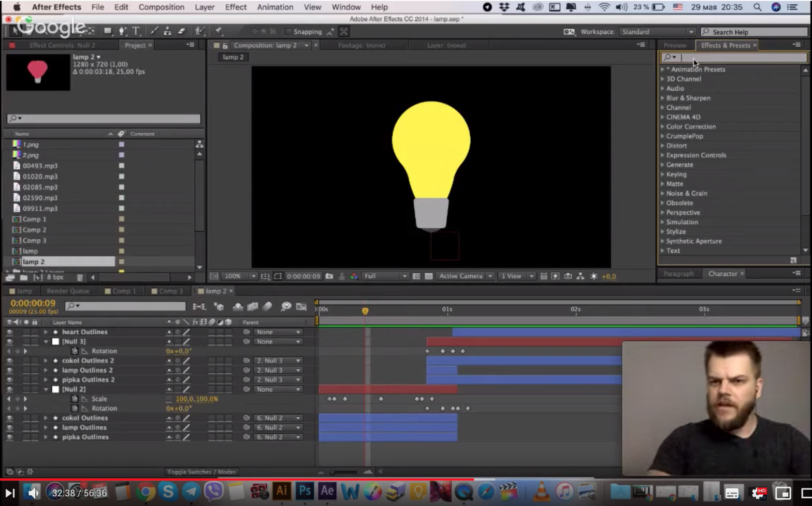
Task: Expand the Blur & Sharpen category
Action: [663, 98]
